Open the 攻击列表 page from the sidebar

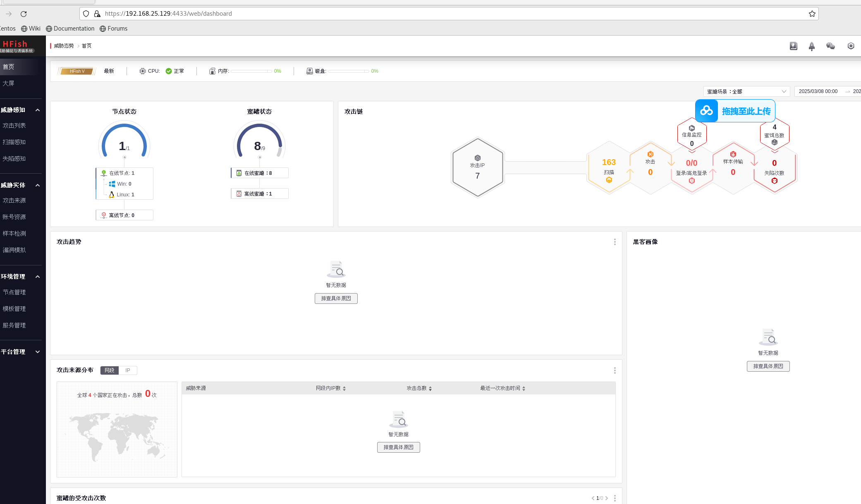click(x=14, y=125)
